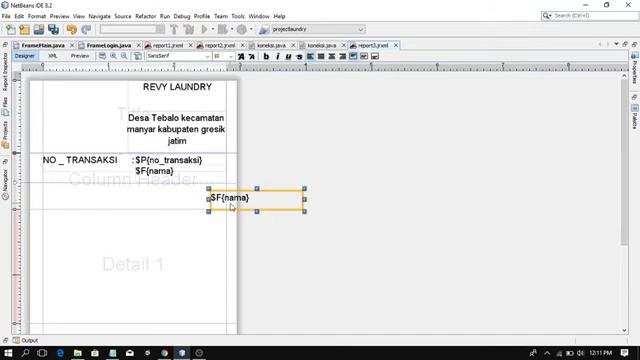Expand the Profile Project dropdown arrow
Image resolution: width=640 pixels, height=360 pixels.
point(251,29)
